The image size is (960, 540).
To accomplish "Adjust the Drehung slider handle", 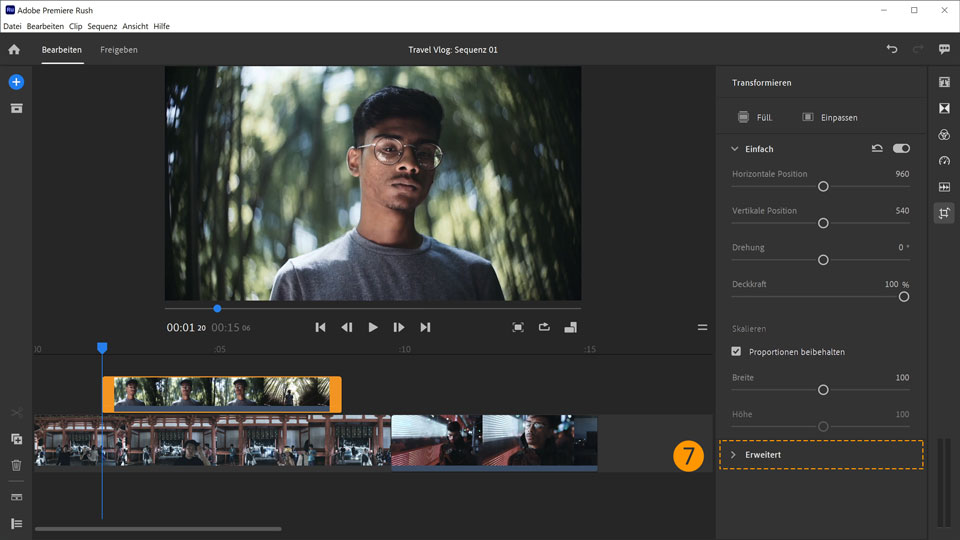I will [x=823, y=260].
